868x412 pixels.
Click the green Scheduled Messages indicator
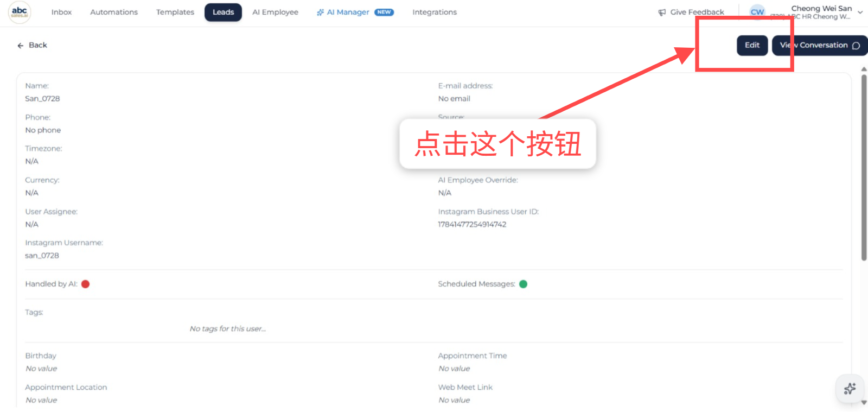[523, 284]
